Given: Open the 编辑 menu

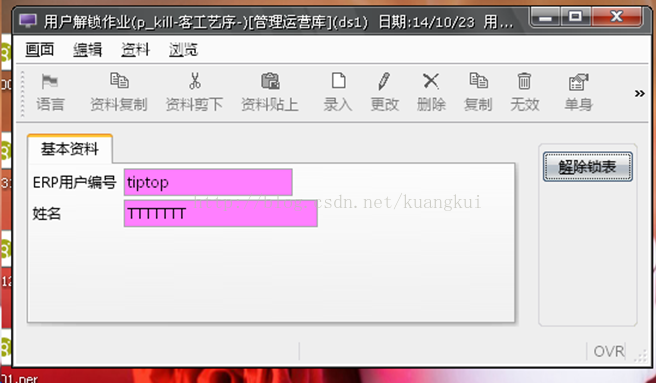Looking at the screenshot, I should [87, 49].
